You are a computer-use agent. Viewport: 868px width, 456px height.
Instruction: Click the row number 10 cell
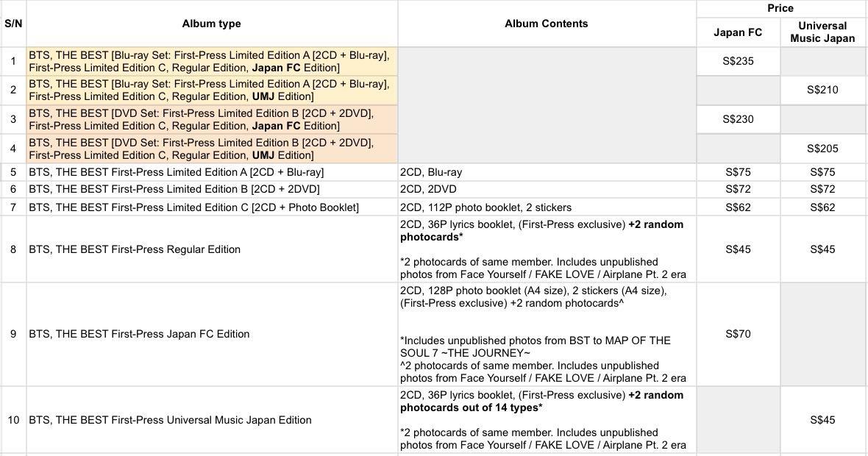(13, 420)
